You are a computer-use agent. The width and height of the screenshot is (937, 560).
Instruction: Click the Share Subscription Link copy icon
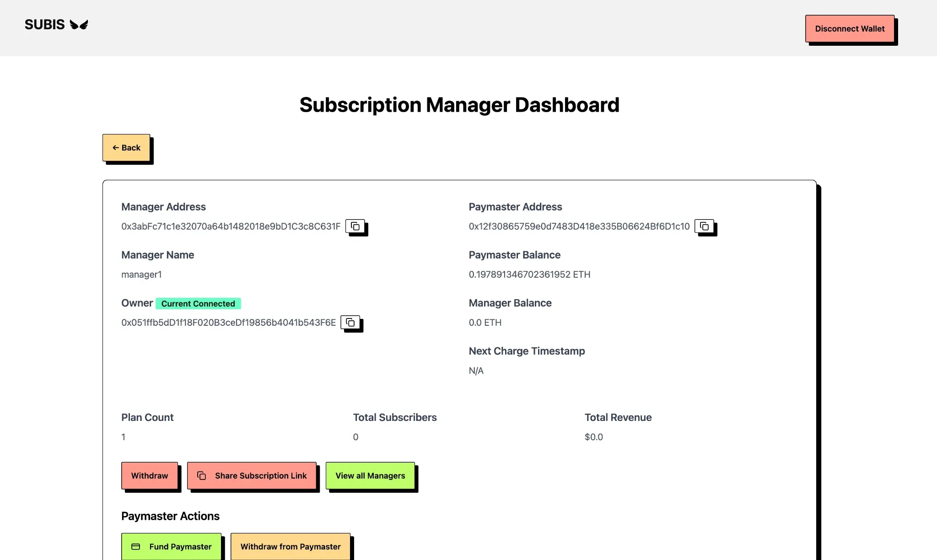click(202, 475)
